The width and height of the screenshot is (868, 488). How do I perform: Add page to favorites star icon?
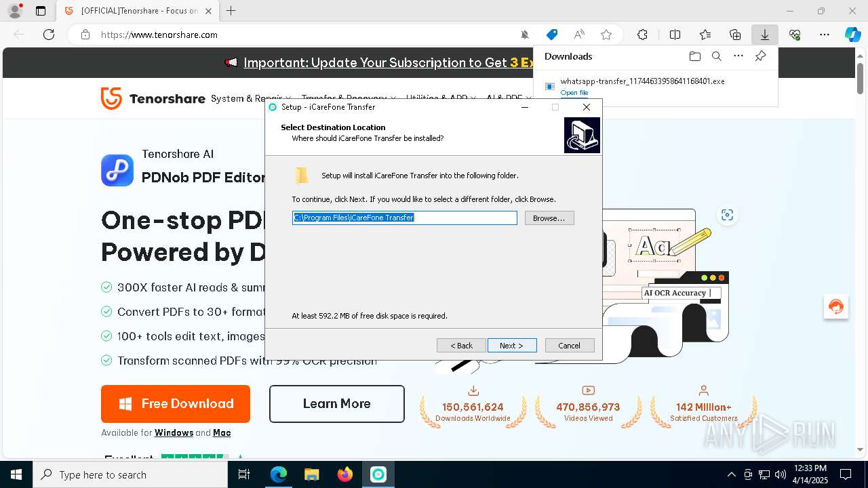606,35
